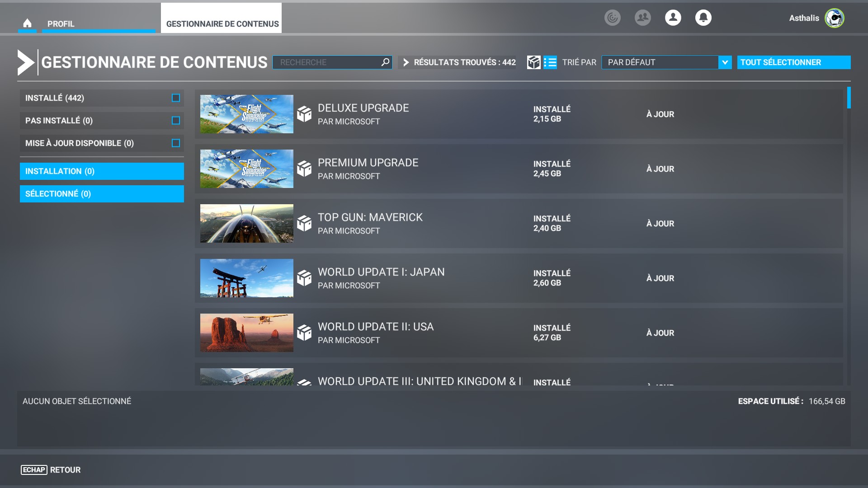
Task: Click the content list scrollbar handle
Action: pos(849,98)
